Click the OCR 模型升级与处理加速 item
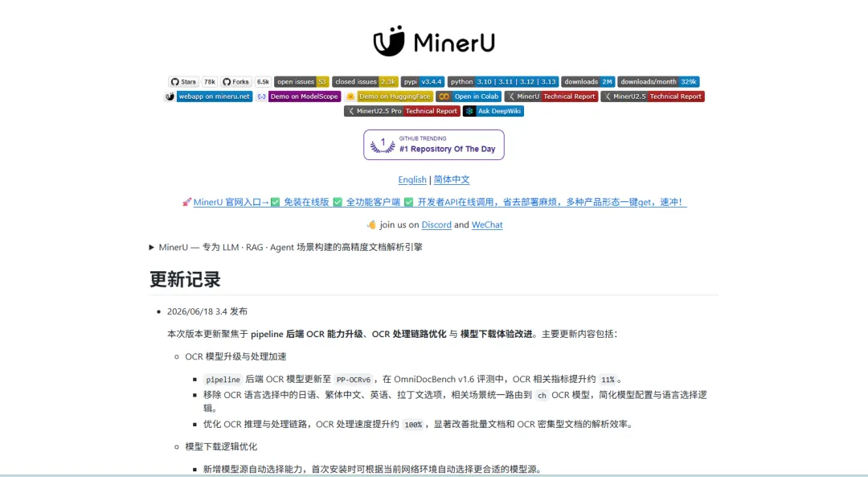This screenshot has width=868, height=477. pos(235,356)
